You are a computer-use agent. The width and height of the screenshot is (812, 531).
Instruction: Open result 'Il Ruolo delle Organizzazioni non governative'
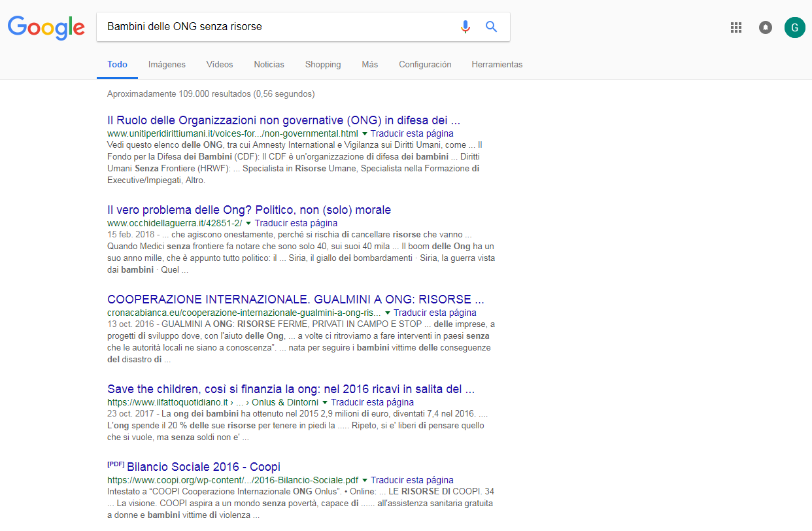(x=284, y=120)
